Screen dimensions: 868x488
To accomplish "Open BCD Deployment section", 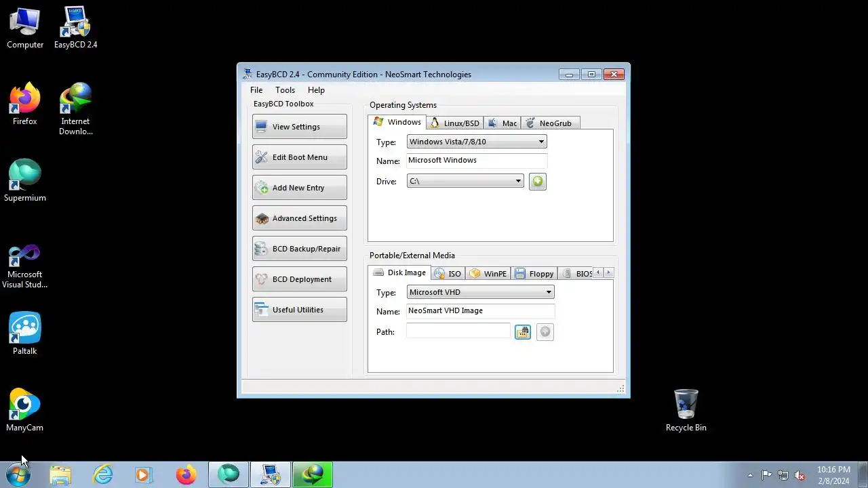I will click(x=299, y=279).
